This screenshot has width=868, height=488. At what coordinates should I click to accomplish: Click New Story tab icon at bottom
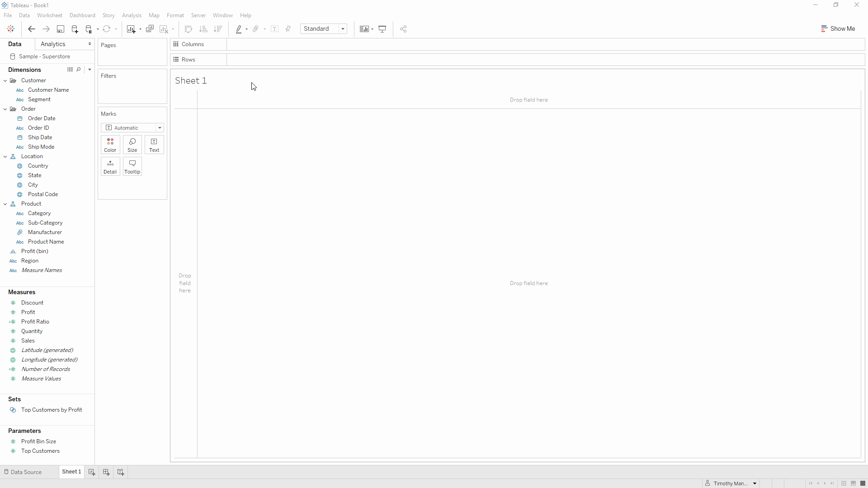point(121,472)
